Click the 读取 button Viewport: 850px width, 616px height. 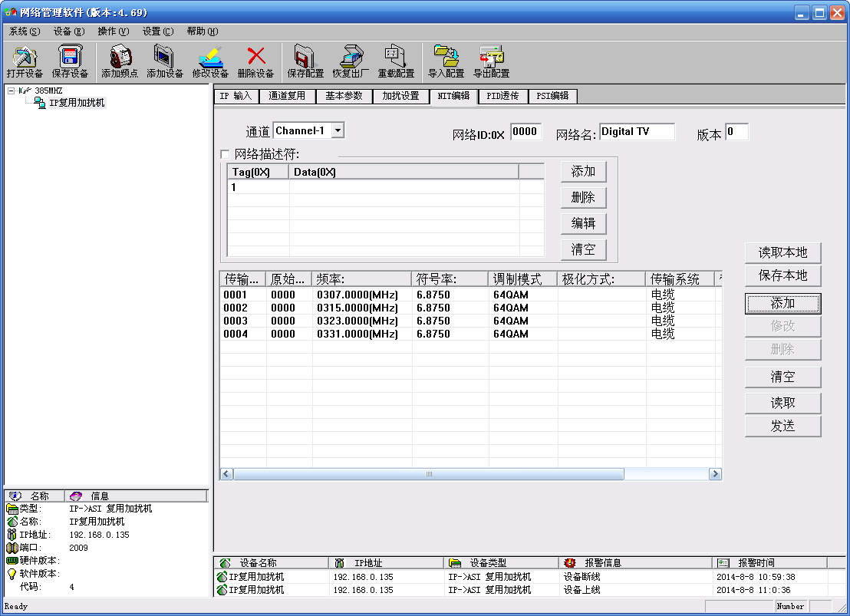coord(782,403)
